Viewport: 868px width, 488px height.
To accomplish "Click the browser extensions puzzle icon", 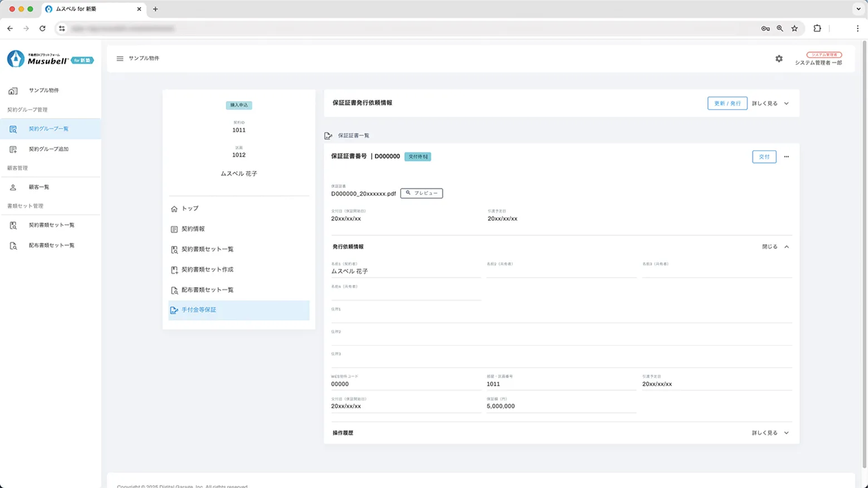I will tap(817, 28).
